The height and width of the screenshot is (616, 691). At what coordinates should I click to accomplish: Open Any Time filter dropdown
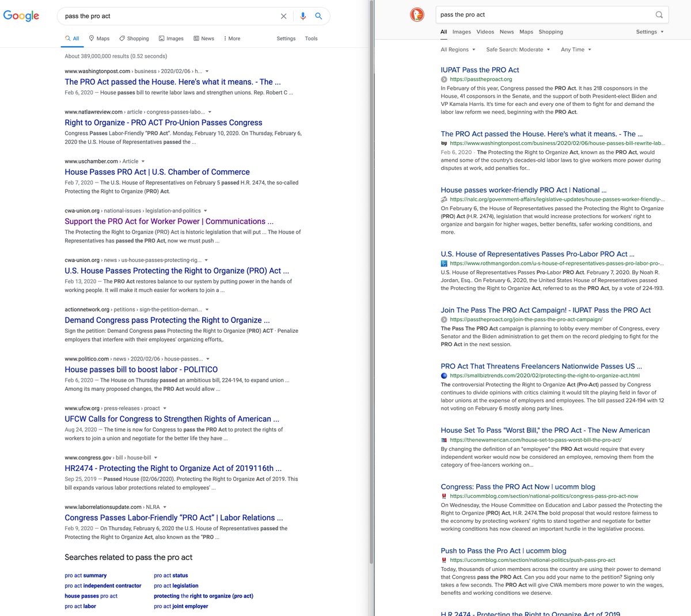coord(576,50)
